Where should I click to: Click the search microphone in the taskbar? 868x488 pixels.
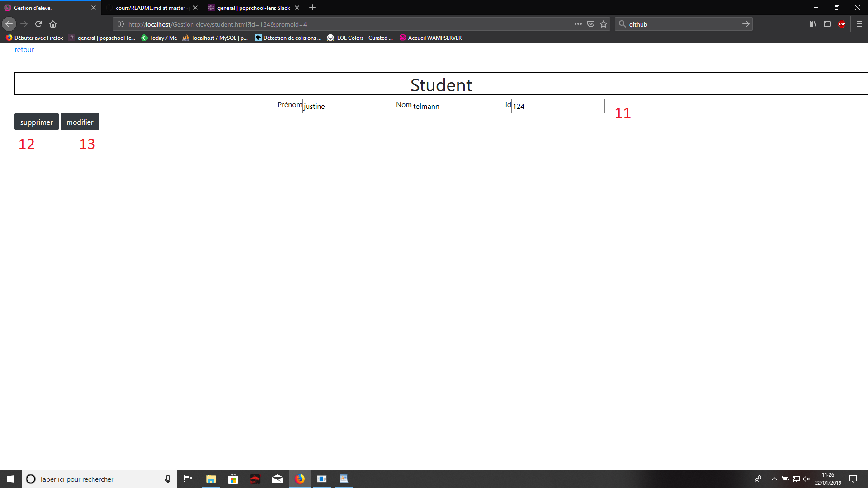point(167,479)
